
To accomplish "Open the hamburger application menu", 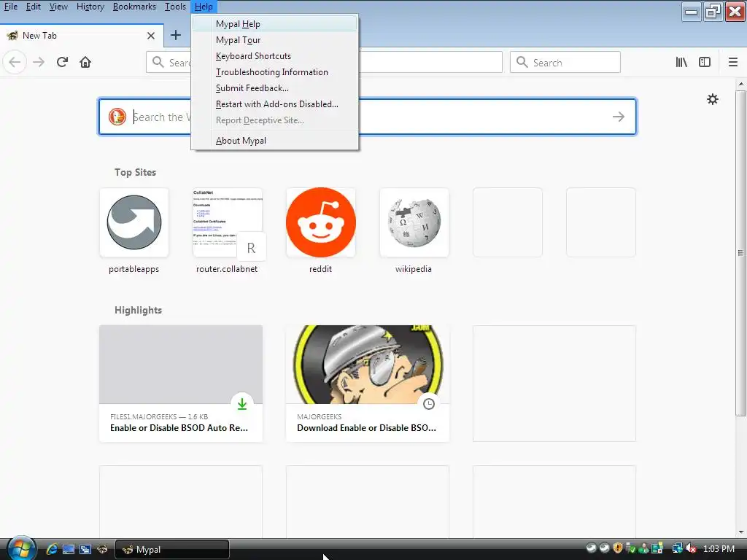I will 732,63.
